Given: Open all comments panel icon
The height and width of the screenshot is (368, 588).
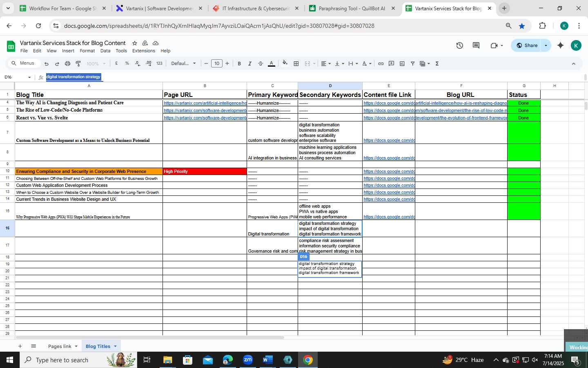Looking at the screenshot, I should (x=476, y=45).
